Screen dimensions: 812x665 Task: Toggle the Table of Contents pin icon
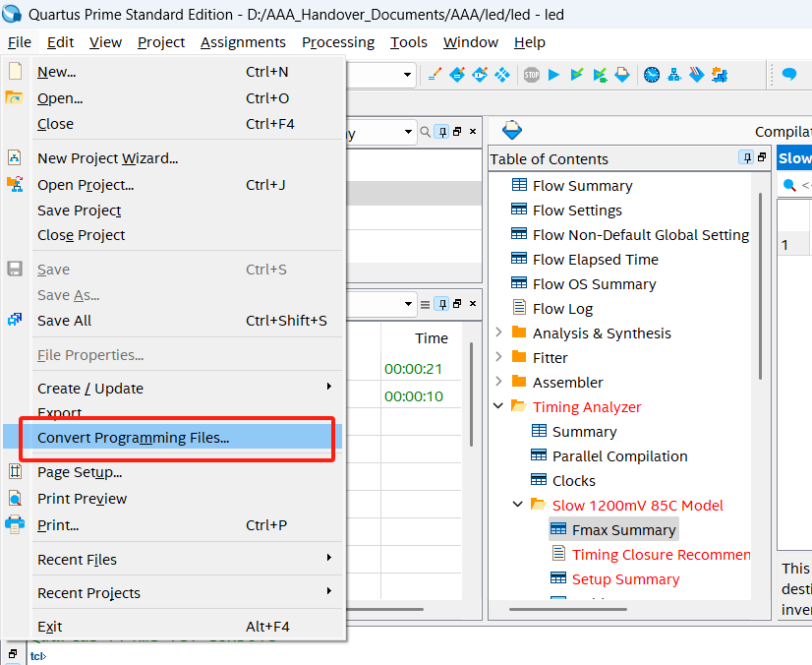746,157
